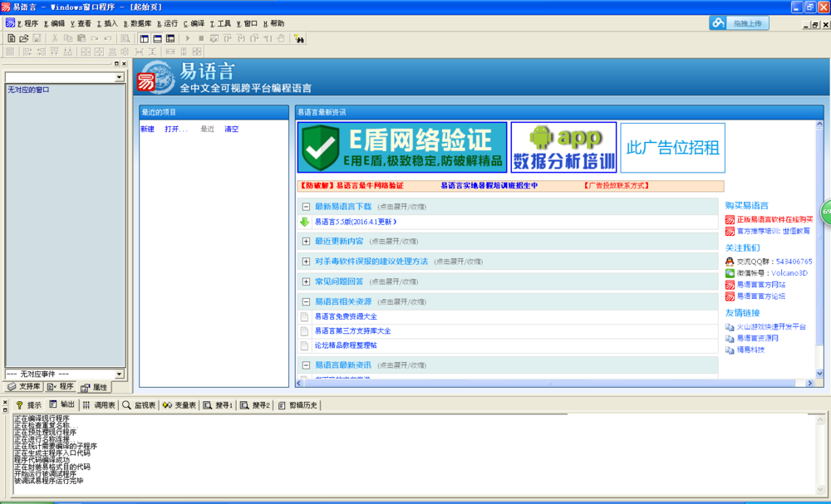Viewport: 831px width, 504px height.
Task: Switch to the 变量表 tab
Action: click(179, 405)
